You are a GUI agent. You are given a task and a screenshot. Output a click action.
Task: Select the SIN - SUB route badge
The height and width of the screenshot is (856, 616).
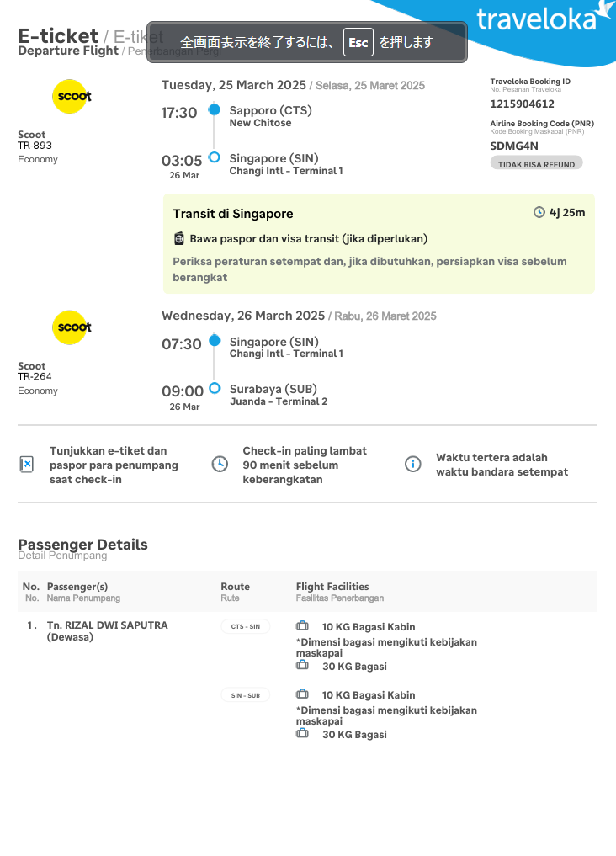click(246, 695)
